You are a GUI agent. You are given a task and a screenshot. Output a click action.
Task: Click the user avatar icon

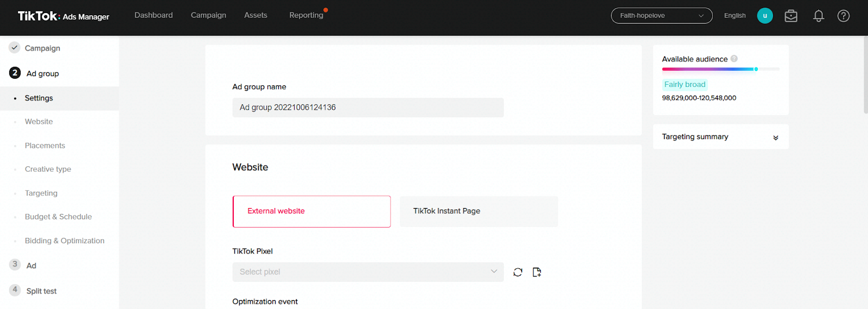[765, 16]
